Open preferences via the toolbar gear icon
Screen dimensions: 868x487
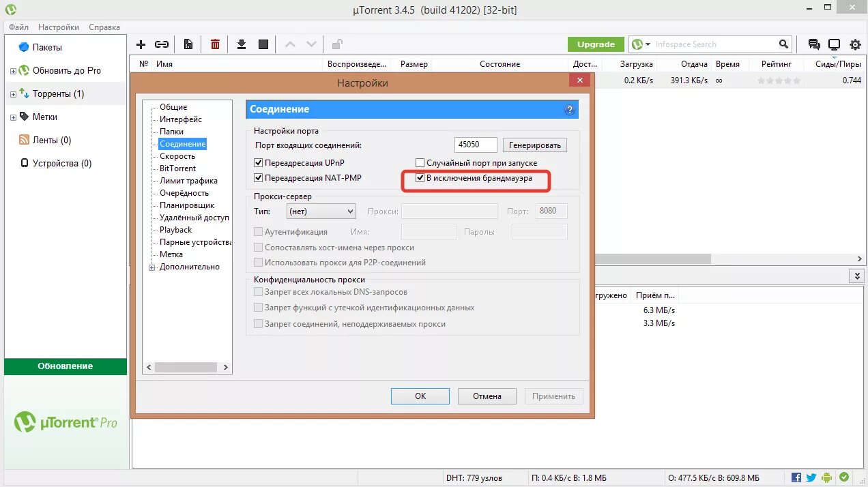coord(855,44)
